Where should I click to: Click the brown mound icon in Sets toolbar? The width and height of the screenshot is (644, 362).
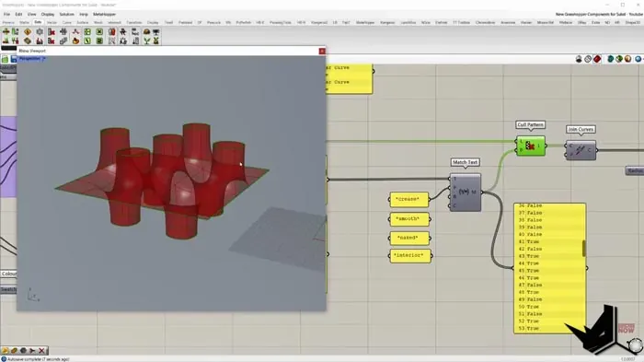(x=146, y=31)
